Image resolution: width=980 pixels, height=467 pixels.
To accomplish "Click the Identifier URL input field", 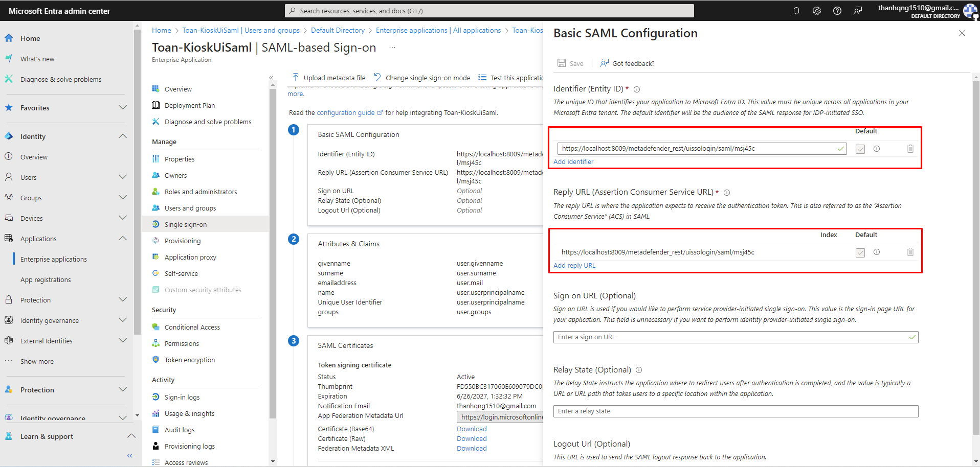I will tap(702, 149).
